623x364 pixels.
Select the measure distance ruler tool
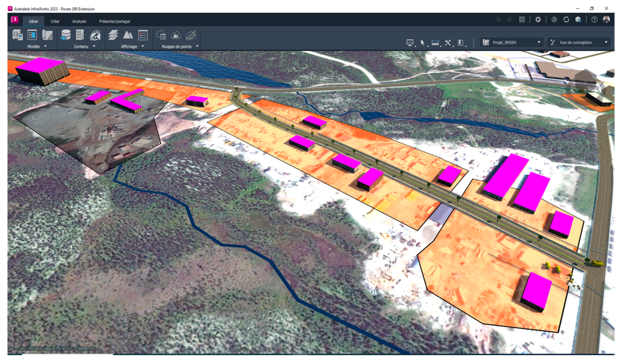pos(435,43)
